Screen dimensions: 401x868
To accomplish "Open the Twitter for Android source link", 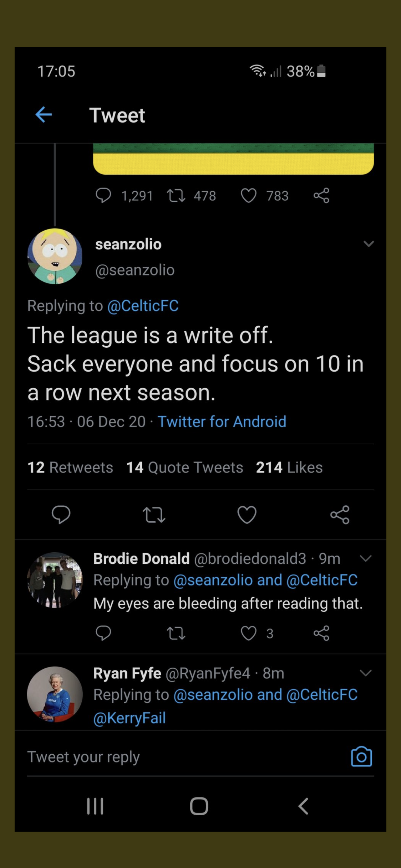I will pos(222,422).
